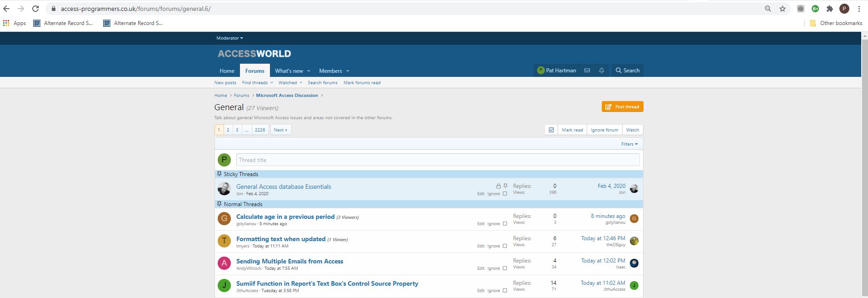Tick checkbox for the Sumiif Function thread

tap(505, 291)
